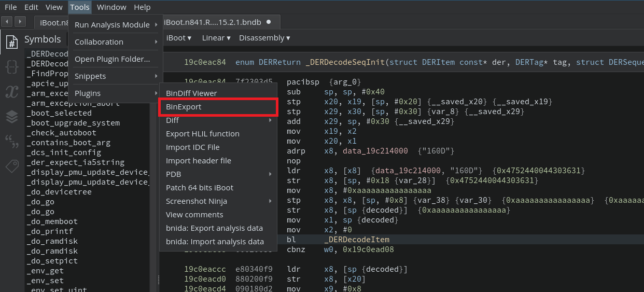Viewport: 644px width, 292px height.
Task: Click bnida: Export analysis data
Action: click(x=214, y=228)
